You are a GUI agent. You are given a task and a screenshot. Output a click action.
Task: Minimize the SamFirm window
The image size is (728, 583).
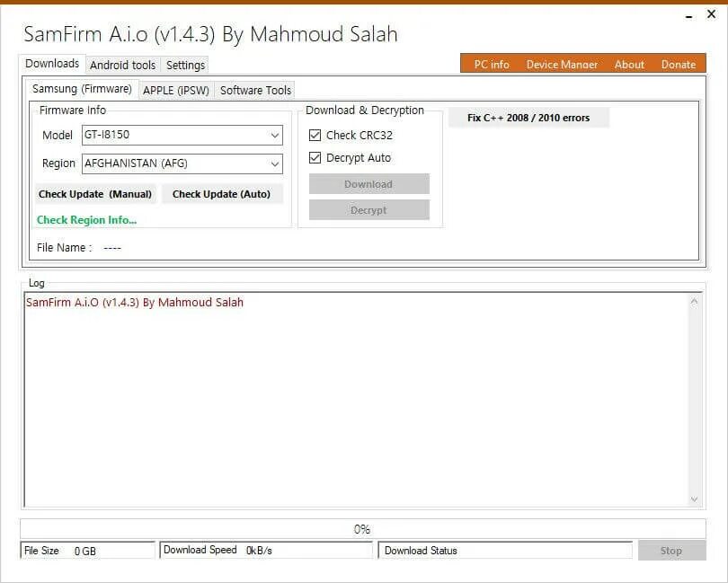[689, 17]
